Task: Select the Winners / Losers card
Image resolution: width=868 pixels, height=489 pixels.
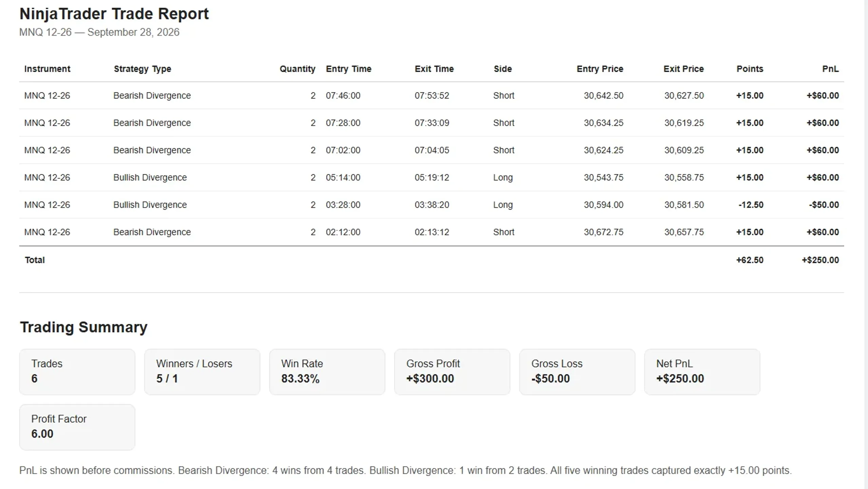Action: tap(202, 372)
